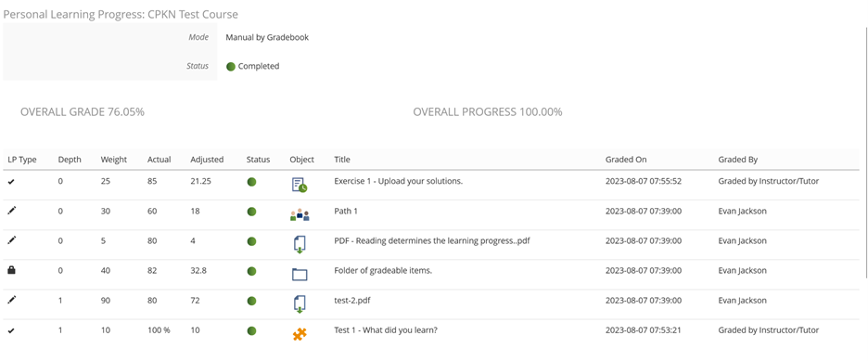
Task: Click the test-2.pdf file download icon
Action: coord(300,304)
